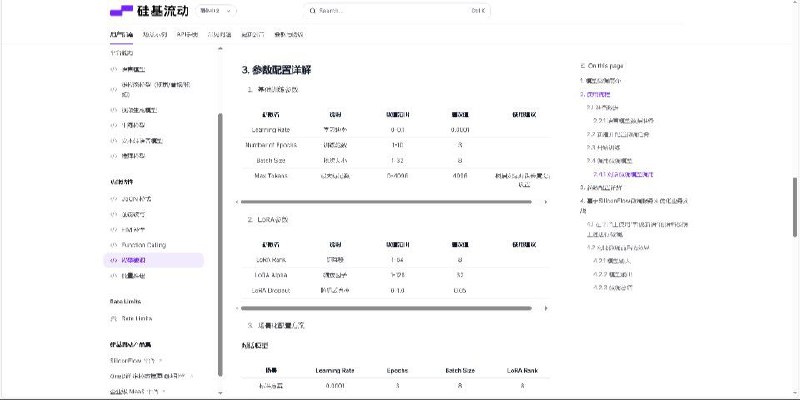Click the sidebar scroll-down arrow
This screenshot has height=400, width=800.
[x=221, y=395]
